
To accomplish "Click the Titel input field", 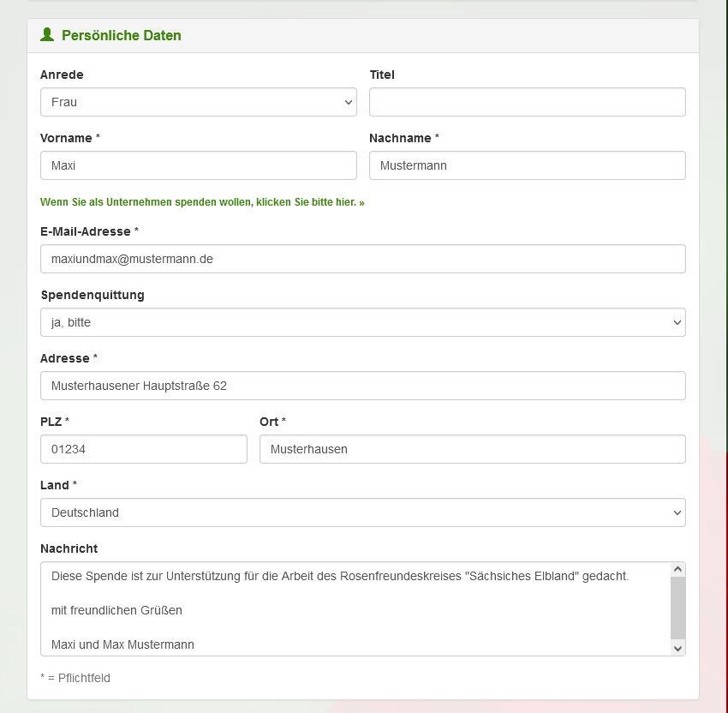I will (528, 102).
